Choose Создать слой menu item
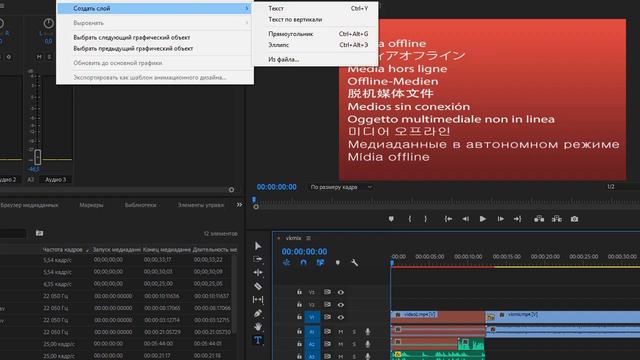 coord(154,8)
